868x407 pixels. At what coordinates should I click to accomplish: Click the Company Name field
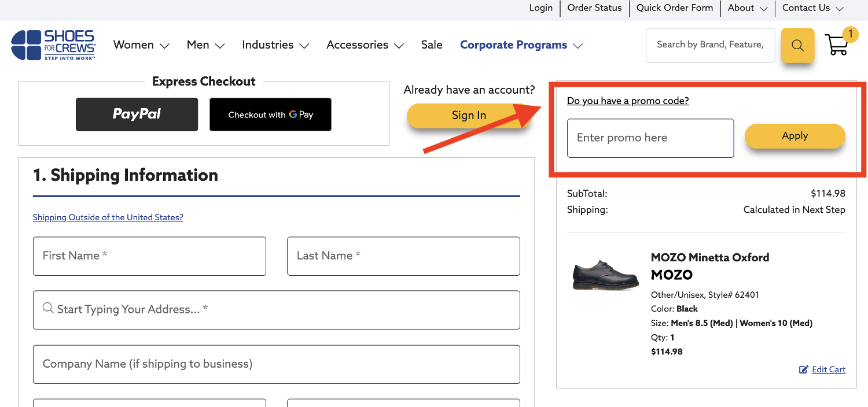(x=277, y=364)
